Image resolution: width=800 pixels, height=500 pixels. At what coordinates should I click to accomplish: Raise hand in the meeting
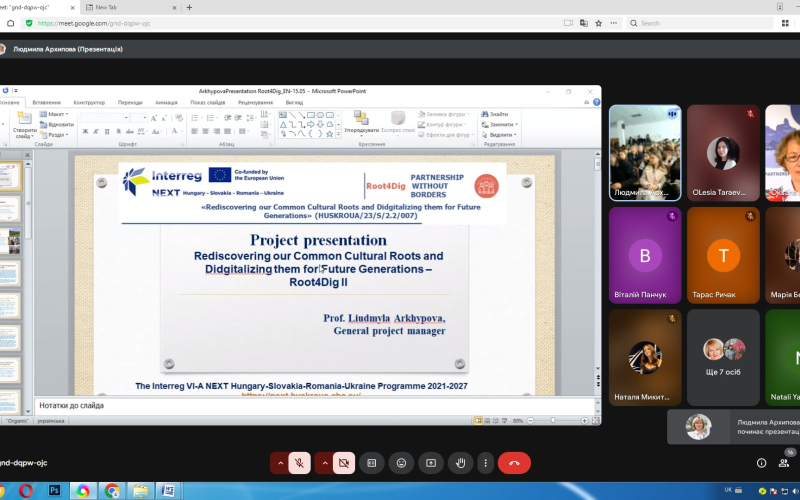(x=461, y=463)
